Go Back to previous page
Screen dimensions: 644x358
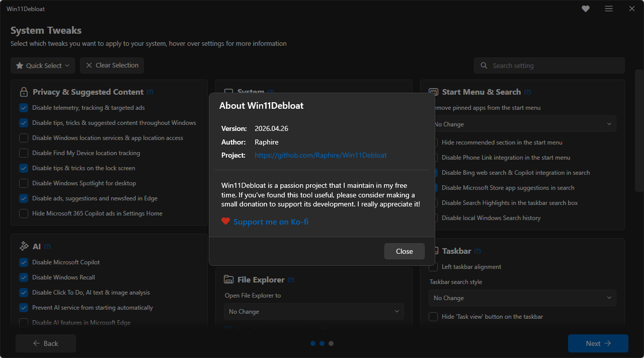coord(46,343)
